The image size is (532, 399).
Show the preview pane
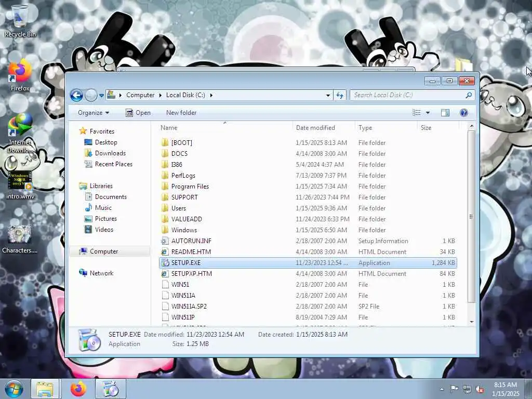coord(445,113)
